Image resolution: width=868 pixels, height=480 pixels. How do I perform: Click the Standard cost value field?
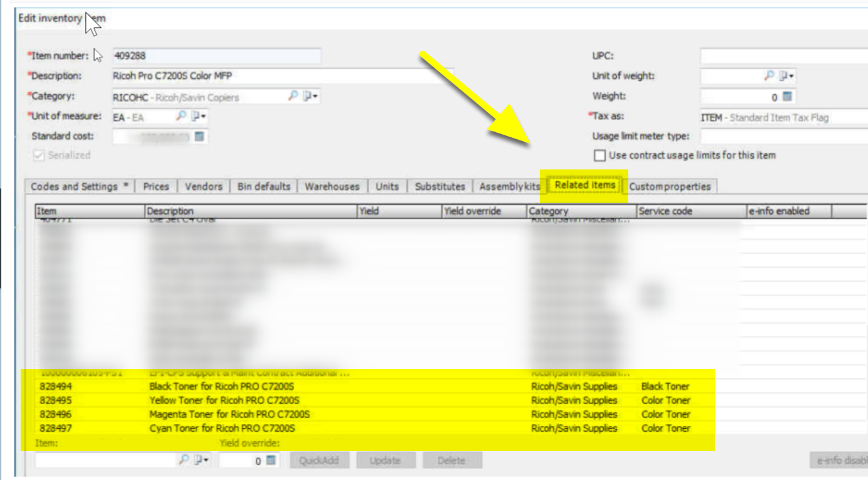(153, 137)
